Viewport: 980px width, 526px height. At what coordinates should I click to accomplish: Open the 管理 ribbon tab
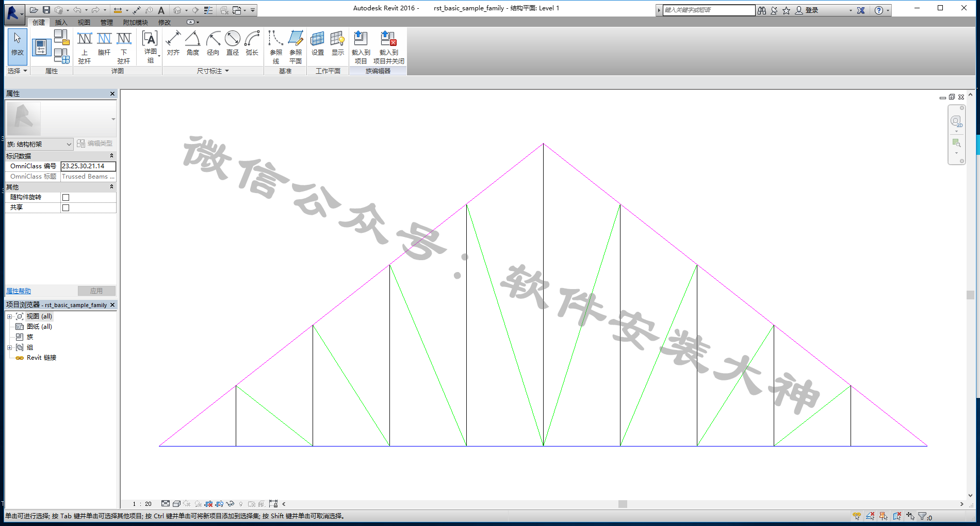pyautogui.click(x=106, y=22)
